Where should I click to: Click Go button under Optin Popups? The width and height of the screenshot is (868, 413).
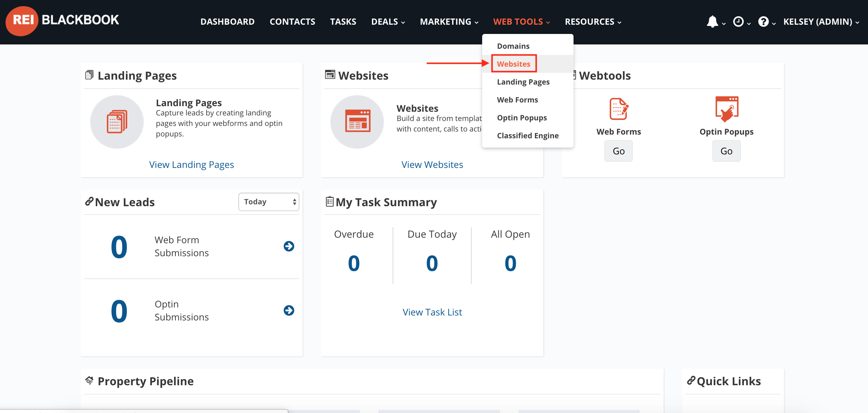[x=727, y=151]
